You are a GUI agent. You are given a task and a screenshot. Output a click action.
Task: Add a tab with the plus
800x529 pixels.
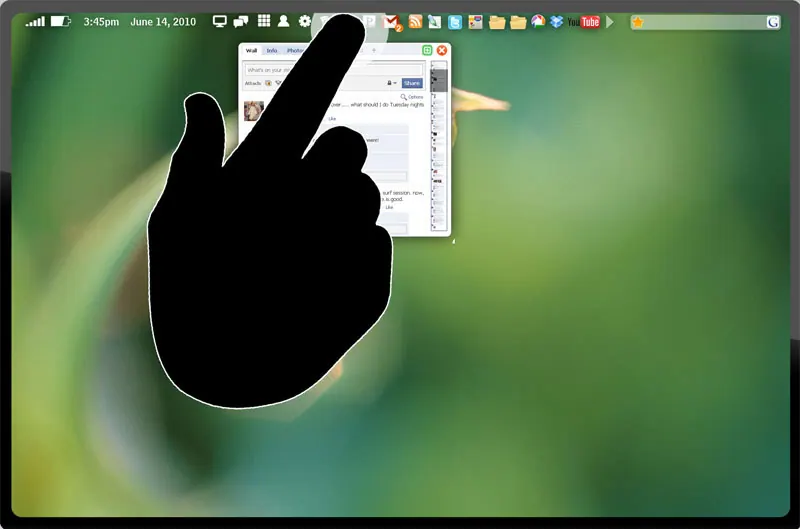374,50
